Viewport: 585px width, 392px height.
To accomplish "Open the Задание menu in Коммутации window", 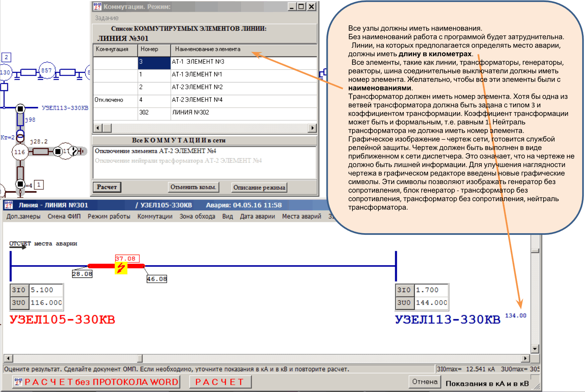I will pyautogui.click(x=107, y=18).
